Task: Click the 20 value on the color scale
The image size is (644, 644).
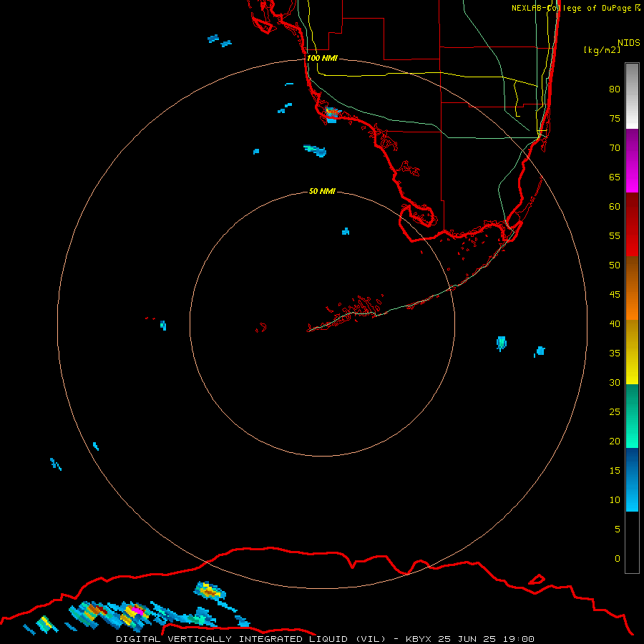Action: coord(615,441)
